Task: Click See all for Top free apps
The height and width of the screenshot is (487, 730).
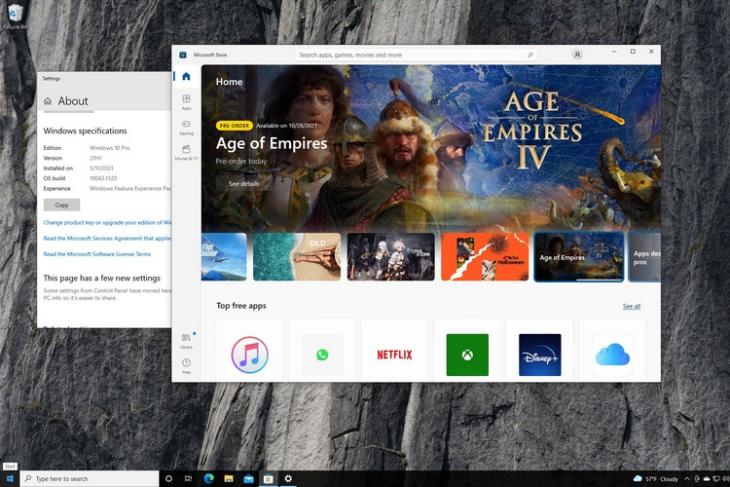Action: 631,306
